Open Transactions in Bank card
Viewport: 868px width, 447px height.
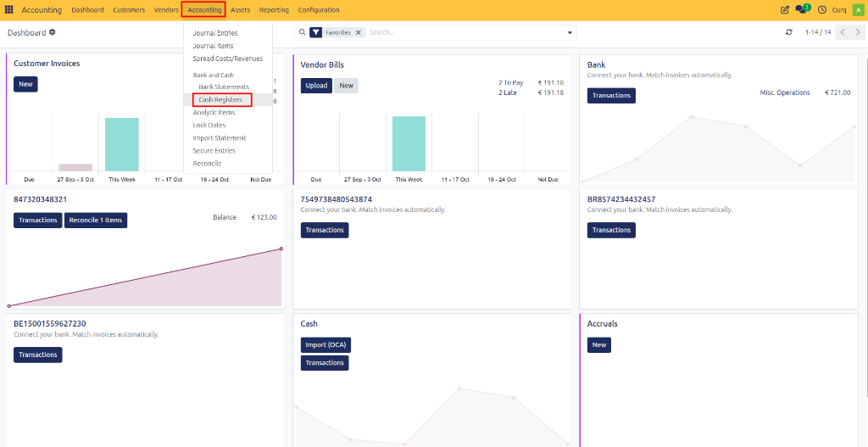[x=611, y=96]
